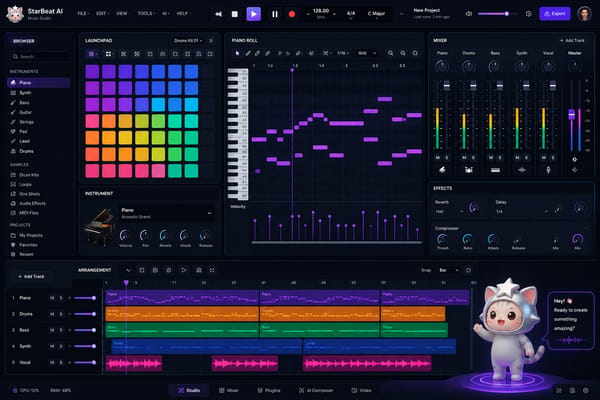Mute the Piano channel in Mixer
The width and height of the screenshot is (600, 400).
pyautogui.click(x=438, y=158)
